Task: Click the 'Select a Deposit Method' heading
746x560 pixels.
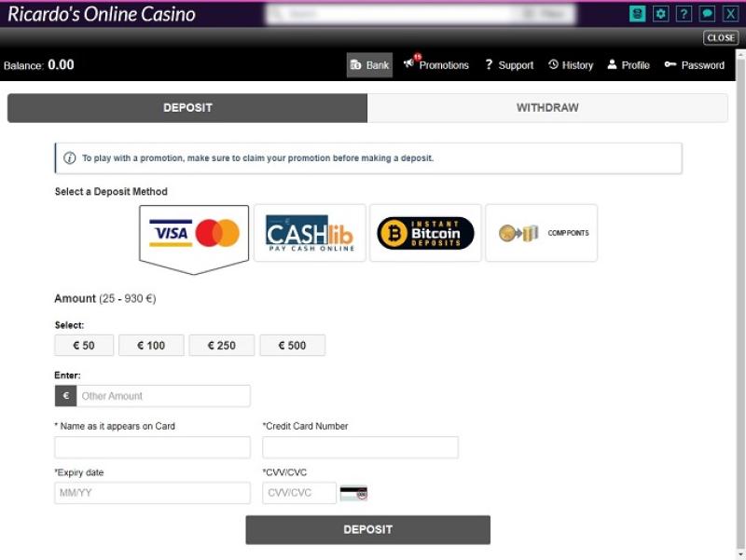Action: 111,192
